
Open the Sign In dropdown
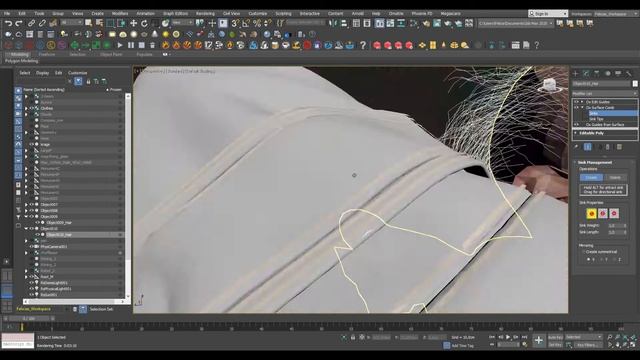point(548,13)
